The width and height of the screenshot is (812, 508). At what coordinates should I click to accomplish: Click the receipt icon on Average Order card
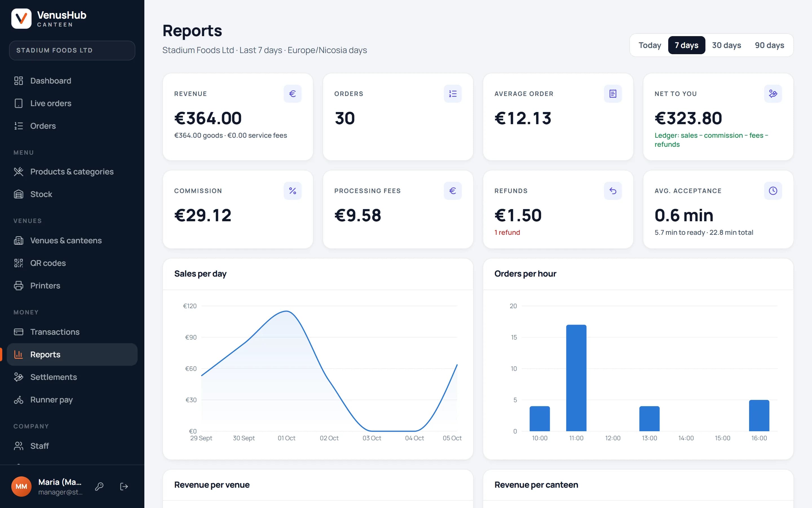click(613, 94)
